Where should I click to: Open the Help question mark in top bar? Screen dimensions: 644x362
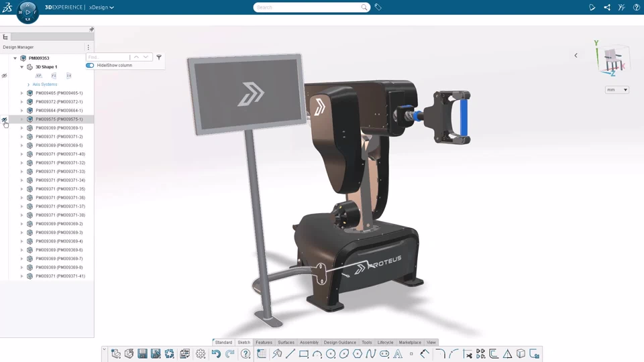(636, 7)
